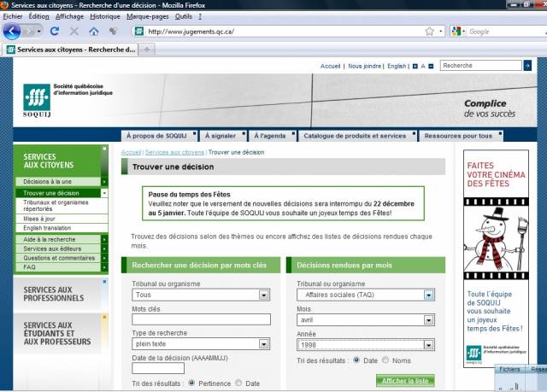Bookmark this page with the star icon
The image size is (547, 392).
[x=429, y=32]
